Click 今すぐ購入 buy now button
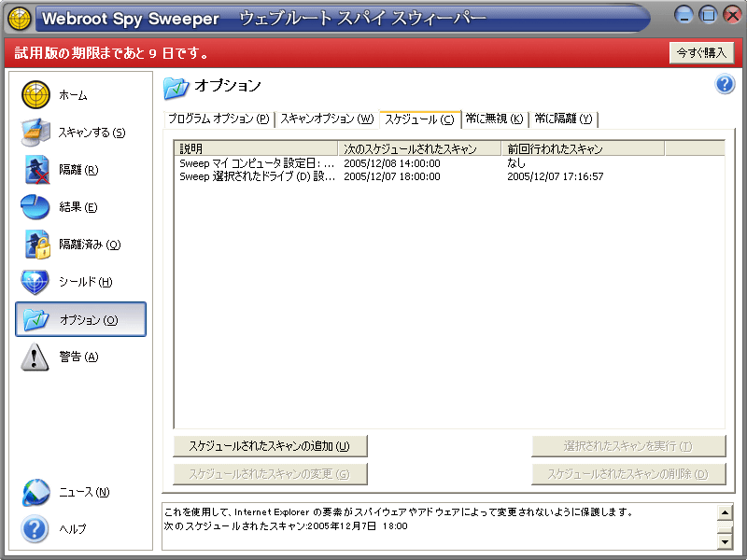Viewport: 747px width, 560px height. point(702,53)
